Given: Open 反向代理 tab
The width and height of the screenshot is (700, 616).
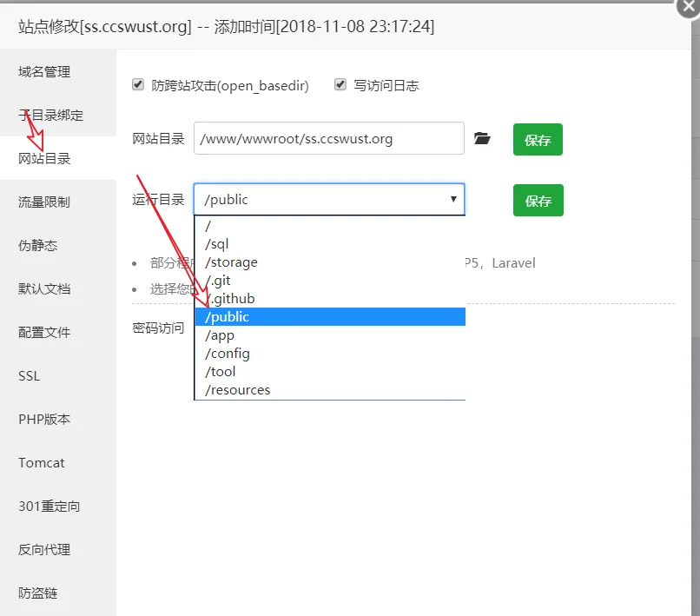Looking at the screenshot, I should (x=58, y=549).
